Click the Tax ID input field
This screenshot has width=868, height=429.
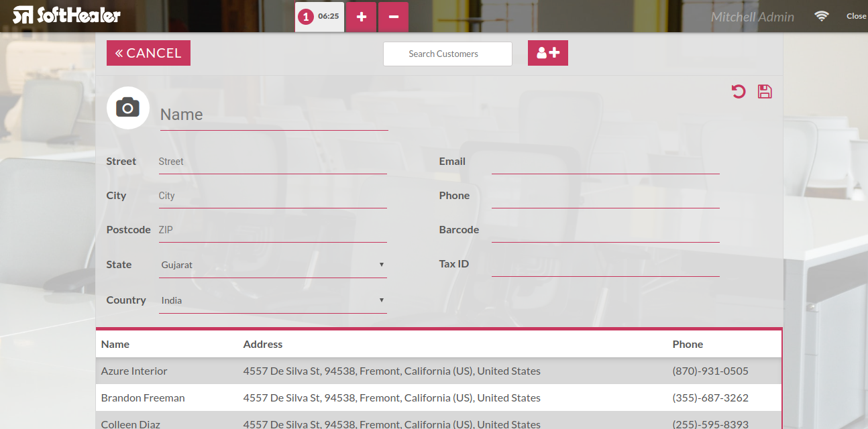coord(606,264)
